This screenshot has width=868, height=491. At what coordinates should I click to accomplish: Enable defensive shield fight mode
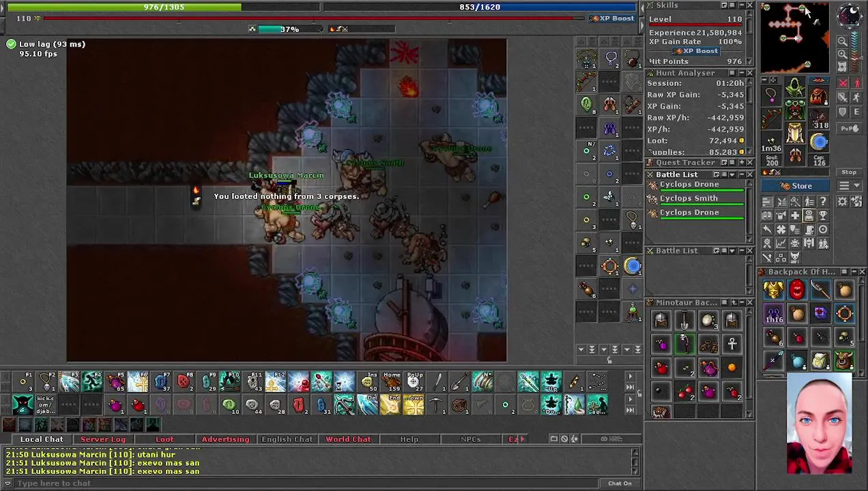(843, 112)
